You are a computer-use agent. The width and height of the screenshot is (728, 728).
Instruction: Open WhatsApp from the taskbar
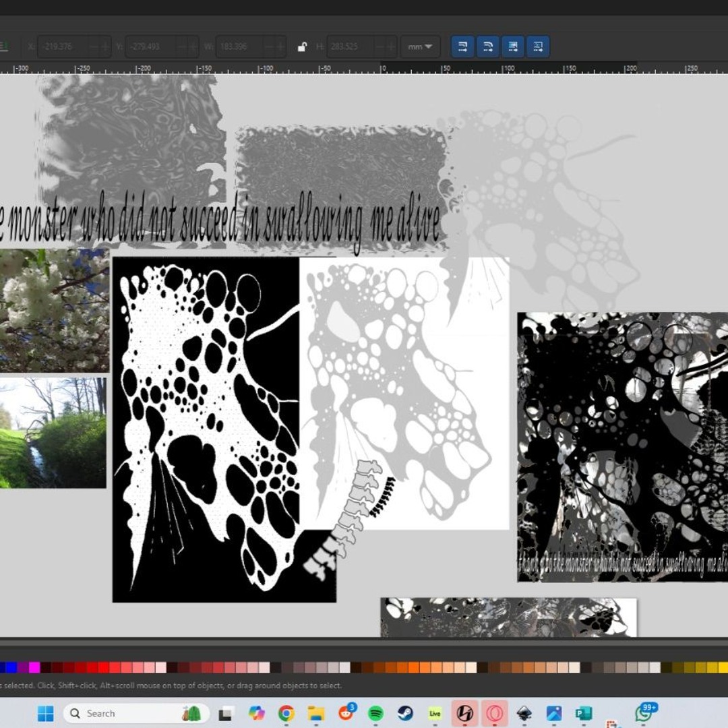click(x=644, y=713)
